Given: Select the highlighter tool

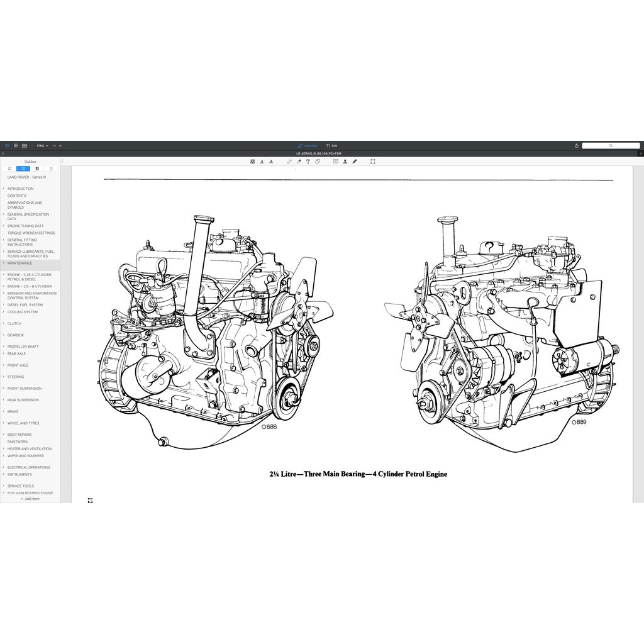Looking at the screenshot, I should tap(299, 162).
